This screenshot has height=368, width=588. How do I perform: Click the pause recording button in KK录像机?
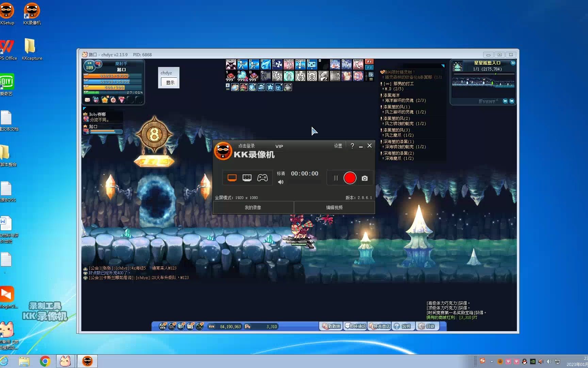point(336,178)
